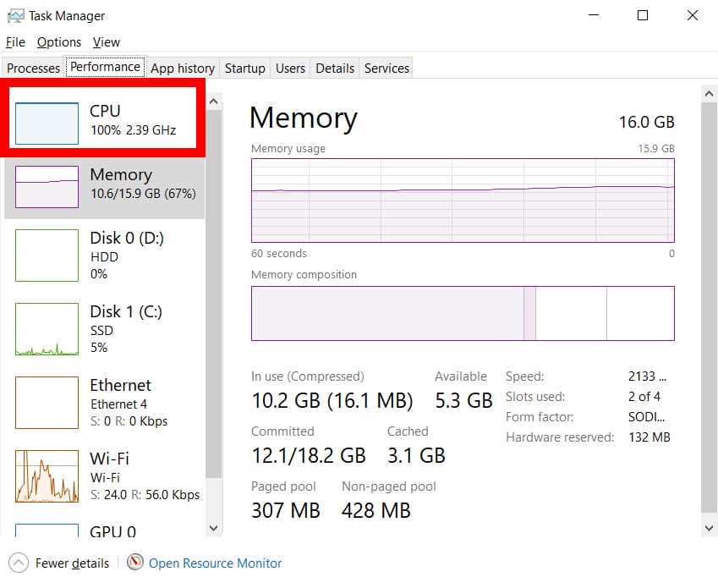Switch to the Services tab

[386, 69]
